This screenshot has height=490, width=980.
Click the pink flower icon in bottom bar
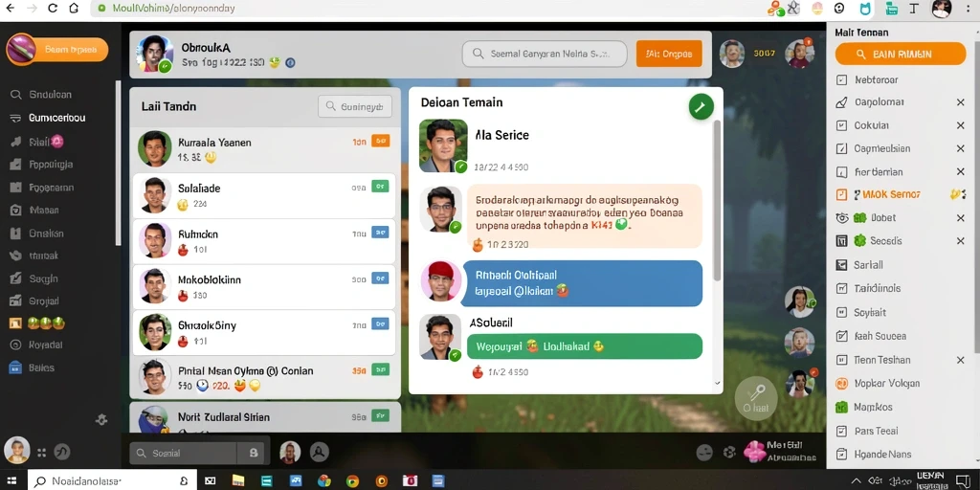755,452
